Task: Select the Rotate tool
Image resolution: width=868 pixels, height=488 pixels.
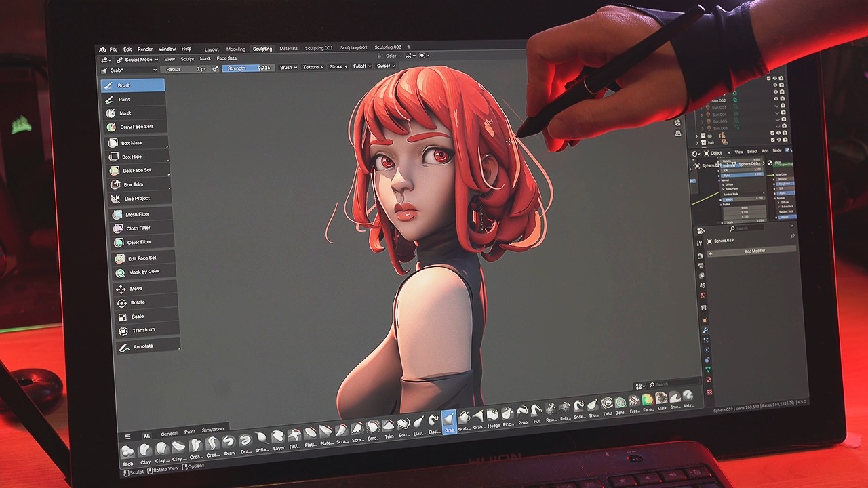Action: 145,302
